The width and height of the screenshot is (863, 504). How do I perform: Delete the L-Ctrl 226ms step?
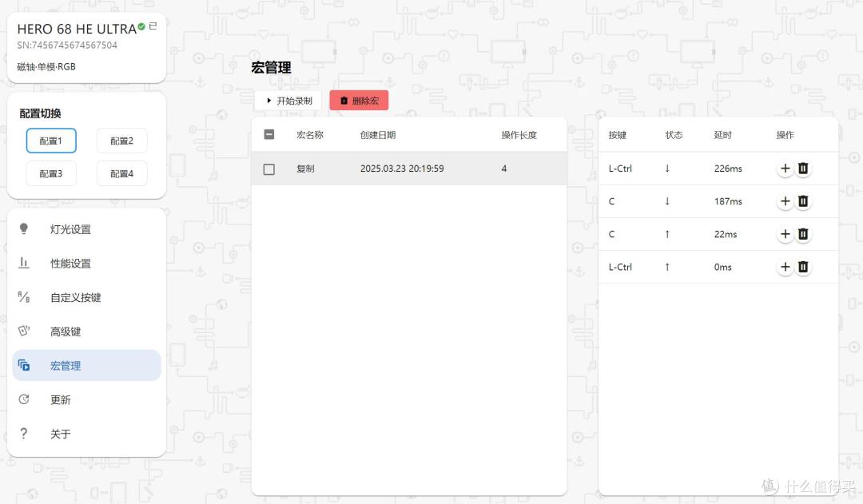click(x=803, y=169)
